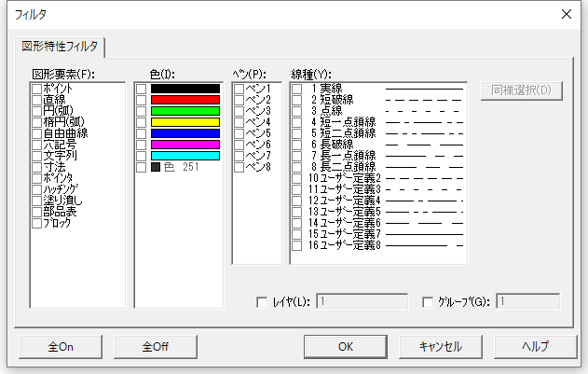Select the 点線 line type entry

pos(296,110)
